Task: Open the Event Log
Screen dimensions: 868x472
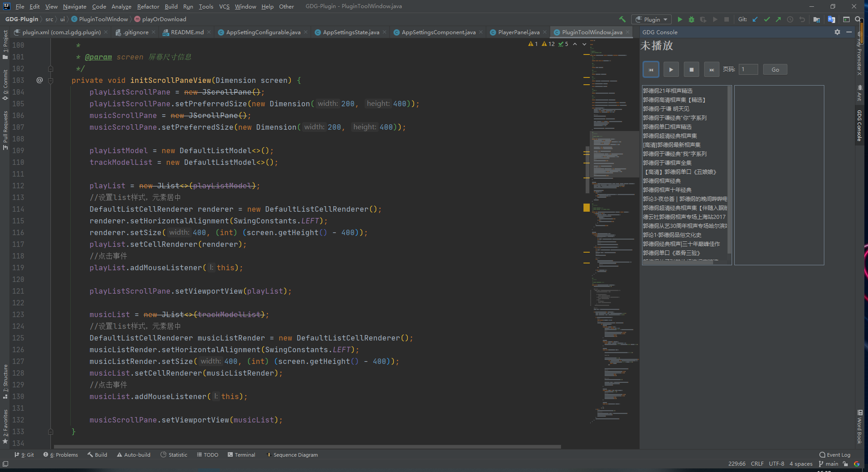Action: point(835,455)
